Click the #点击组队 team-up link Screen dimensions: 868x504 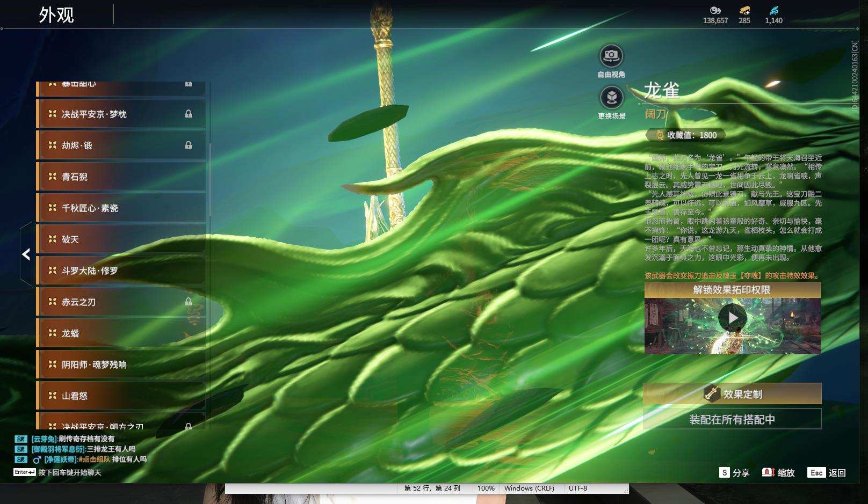[x=94, y=459]
